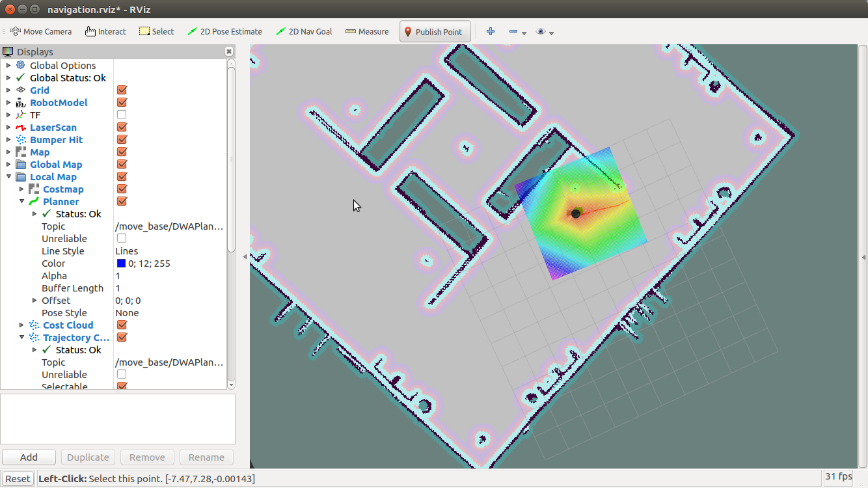Activate the Interact tool
The width and height of the screenshot is (868, 488).
coord(105,31)
